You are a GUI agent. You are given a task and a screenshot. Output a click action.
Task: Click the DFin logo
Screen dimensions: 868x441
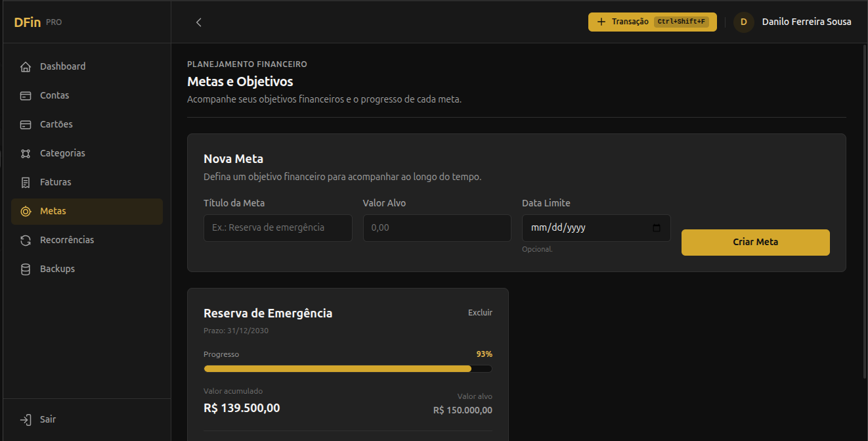(x=28, y=22)
